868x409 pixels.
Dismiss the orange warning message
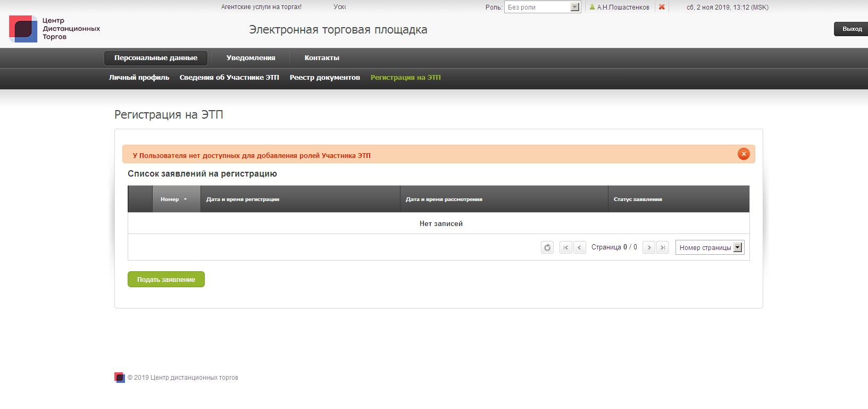click(744, 154)
